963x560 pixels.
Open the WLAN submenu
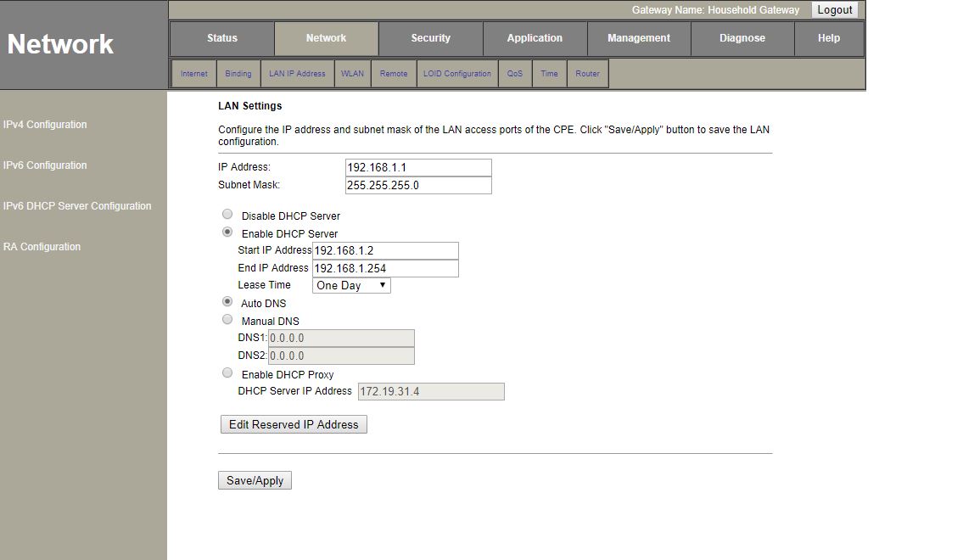pos(352,74)
